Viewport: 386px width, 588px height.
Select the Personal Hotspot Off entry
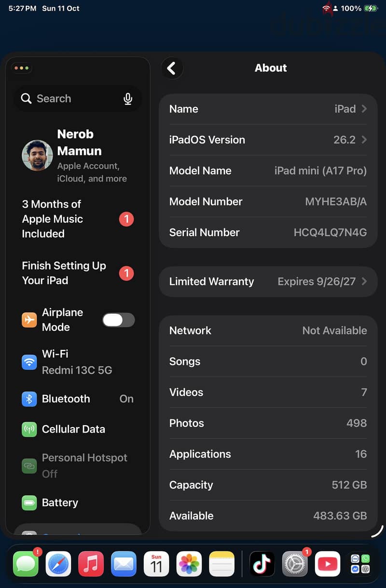coord(78,466)
